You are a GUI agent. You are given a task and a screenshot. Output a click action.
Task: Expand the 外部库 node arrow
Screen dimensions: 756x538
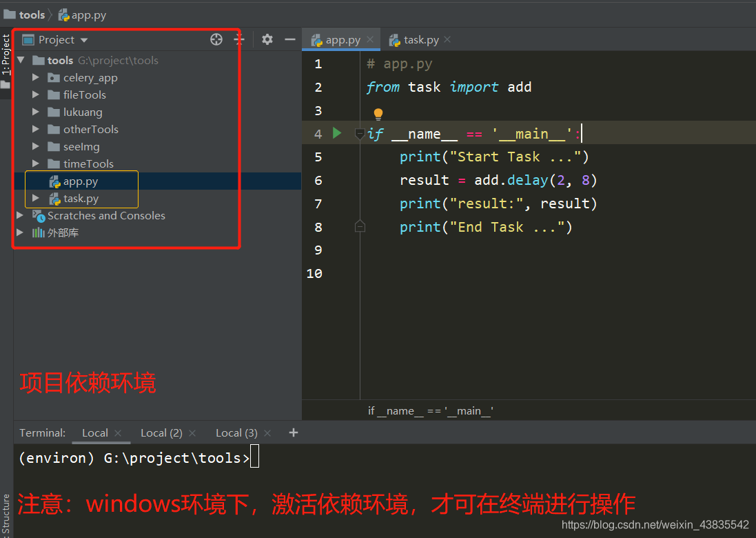pyautogui.click(x=20, y=232)
